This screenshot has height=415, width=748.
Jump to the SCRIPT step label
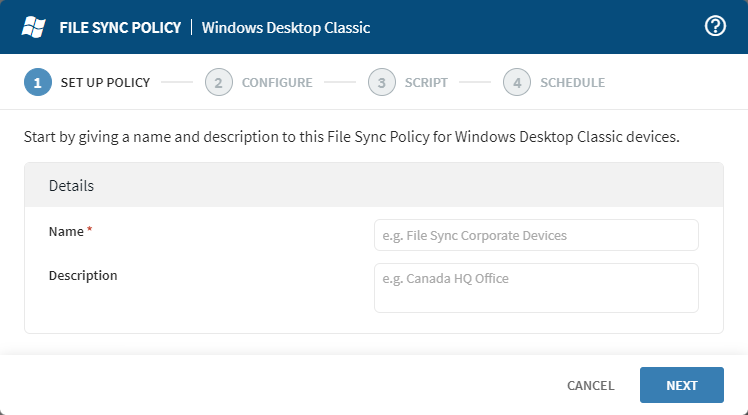point(426,82)
